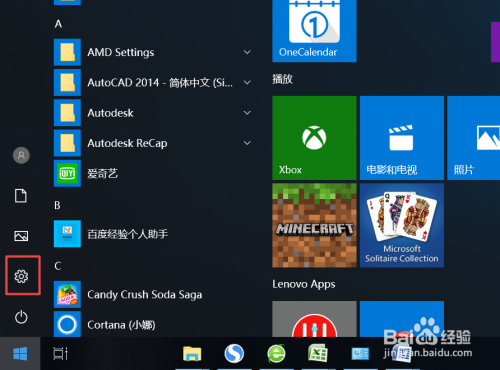
Task: Click the Autodesk ReCap folder icon
Action: point(67,143)
